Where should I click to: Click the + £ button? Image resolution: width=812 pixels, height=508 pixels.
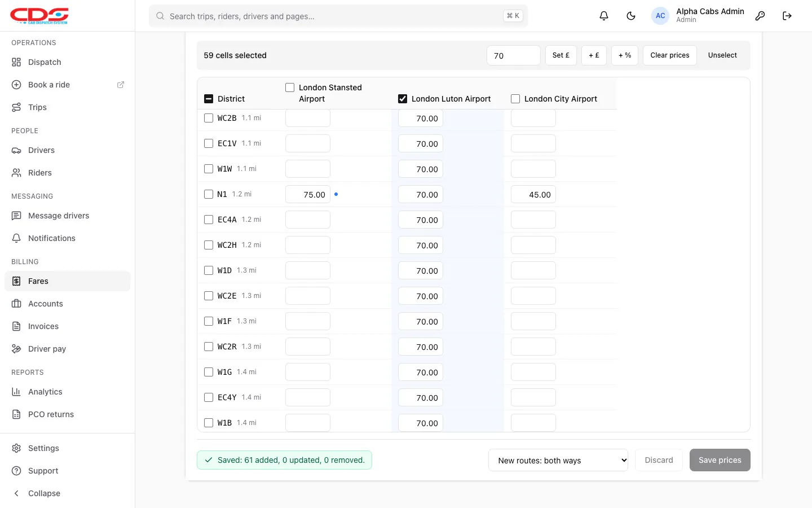(x=594, y=55)
